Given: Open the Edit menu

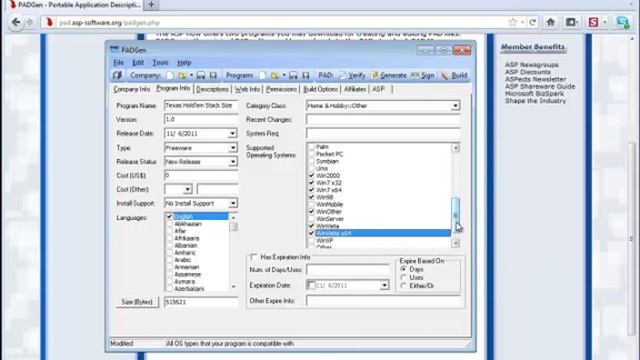Looking at the screenshot, I should (x=138, y=62).
